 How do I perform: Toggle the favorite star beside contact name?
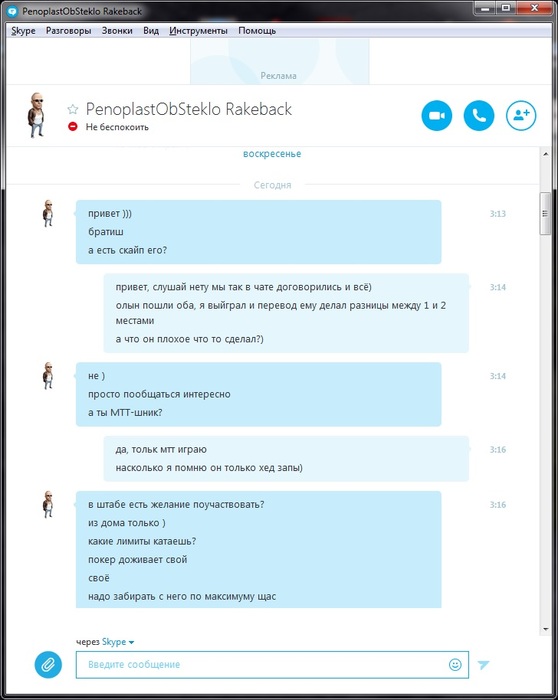click(x=72, y=109)
